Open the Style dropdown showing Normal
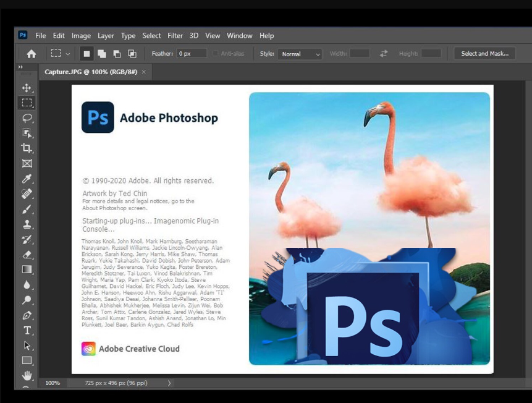Image resolution: width=532 pixels, height=403 pixels. (300, 54)
